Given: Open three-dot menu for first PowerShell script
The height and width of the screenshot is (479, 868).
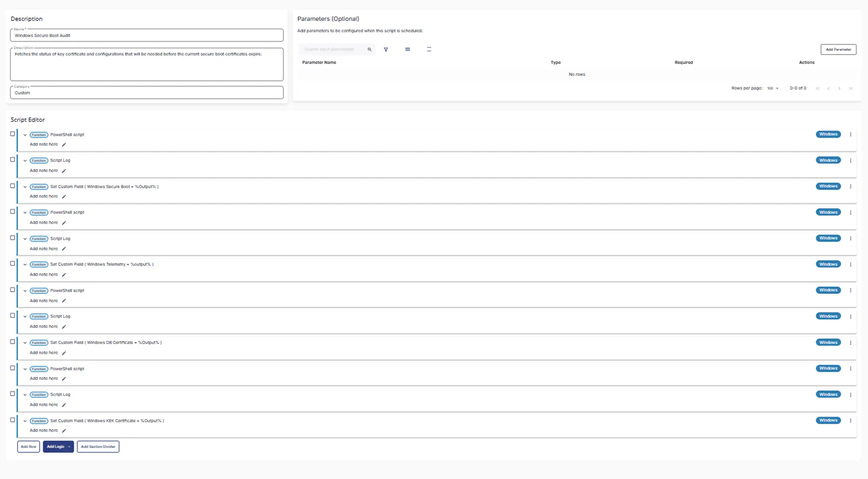Looking at the screenshot, I should 850,135.
